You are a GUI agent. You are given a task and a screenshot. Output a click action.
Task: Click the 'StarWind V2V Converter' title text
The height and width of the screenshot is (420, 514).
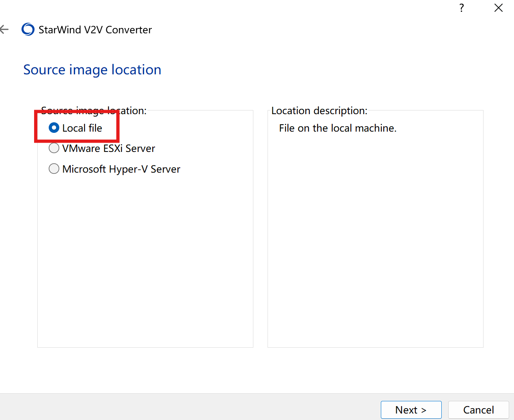(x=95, y=30)
